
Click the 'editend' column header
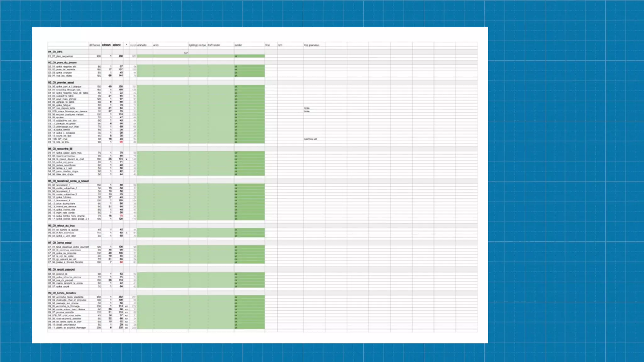click(x=117, y=45)
